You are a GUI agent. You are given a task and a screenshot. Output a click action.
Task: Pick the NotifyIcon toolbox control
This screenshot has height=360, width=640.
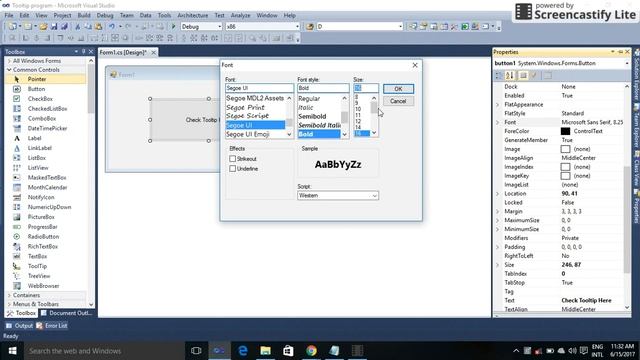[x=41, y=197]
